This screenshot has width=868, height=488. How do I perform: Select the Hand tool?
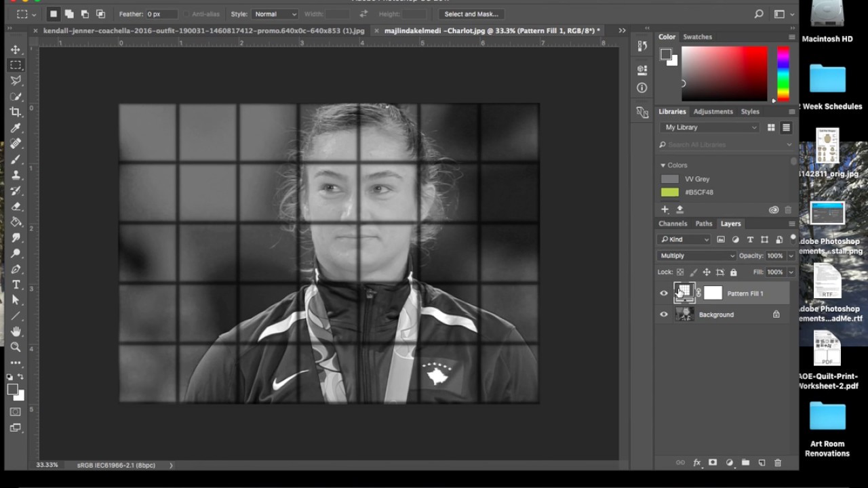16,331
